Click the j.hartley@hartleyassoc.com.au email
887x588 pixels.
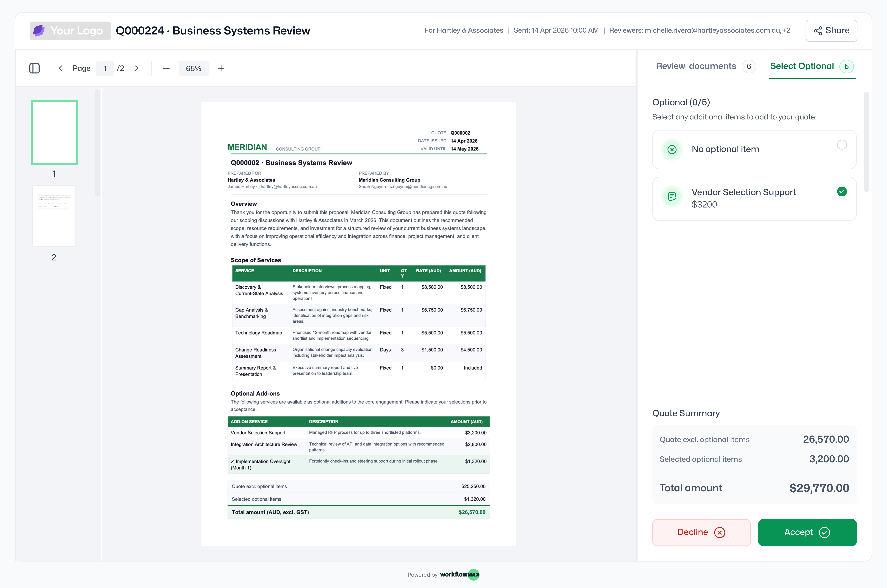(288, 186)
